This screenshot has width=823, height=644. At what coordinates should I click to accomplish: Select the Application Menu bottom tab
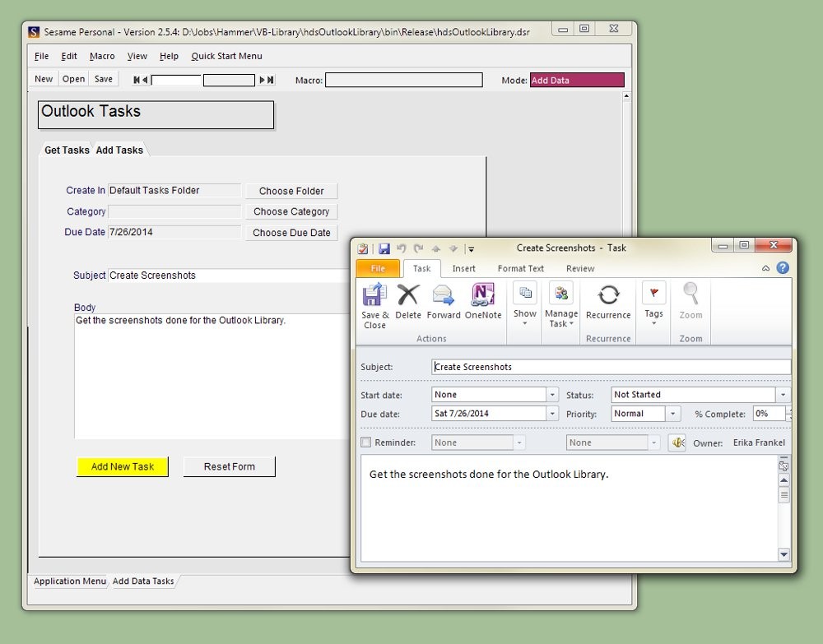70,581
